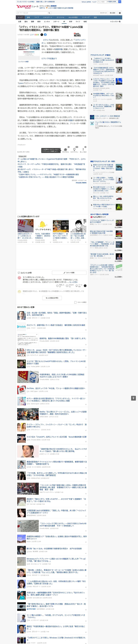Toggle the コメント非表示 checkbox
This screenshot has width=138, height=644.
75,302
